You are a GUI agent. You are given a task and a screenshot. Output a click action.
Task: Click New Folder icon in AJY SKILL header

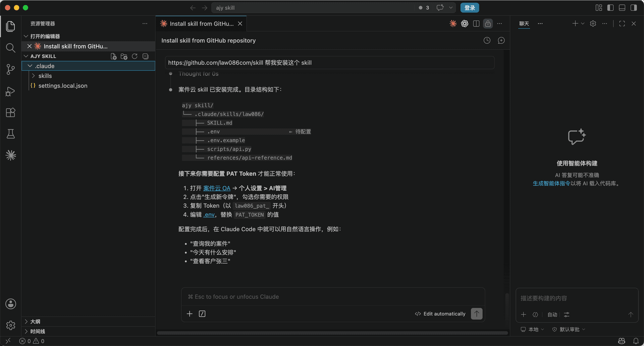(124, 56)
